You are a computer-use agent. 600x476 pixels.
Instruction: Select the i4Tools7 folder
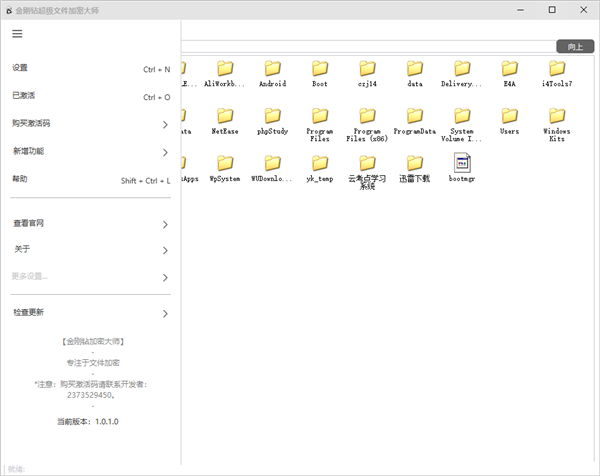coord(557,68)
